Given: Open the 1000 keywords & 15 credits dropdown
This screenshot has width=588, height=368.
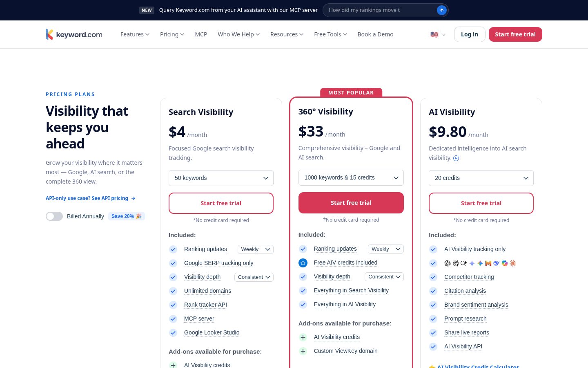Looking at the screenshot, I should pos(351,177).
